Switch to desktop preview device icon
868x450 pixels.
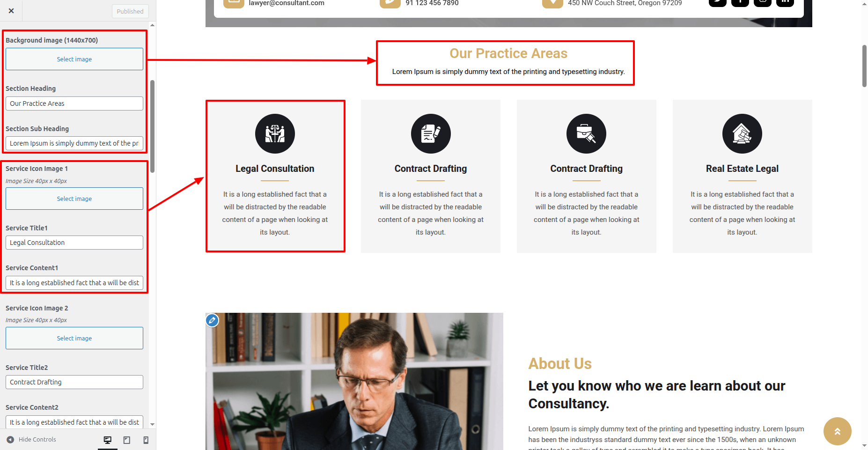click(108, 440)
